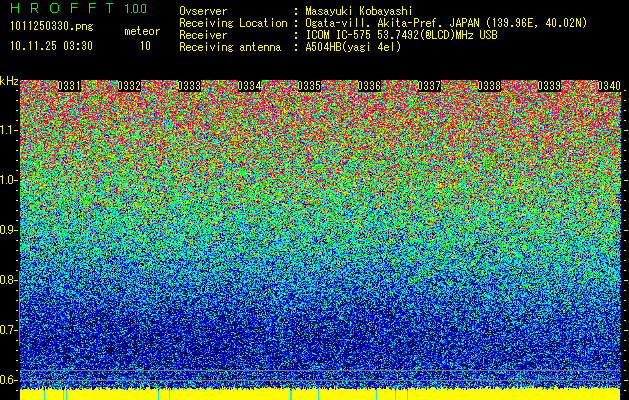The width and height of the screenshot is (629, 400).
Task: Click the 0.9 kHz axis label
Action: [x=9, y=230]
